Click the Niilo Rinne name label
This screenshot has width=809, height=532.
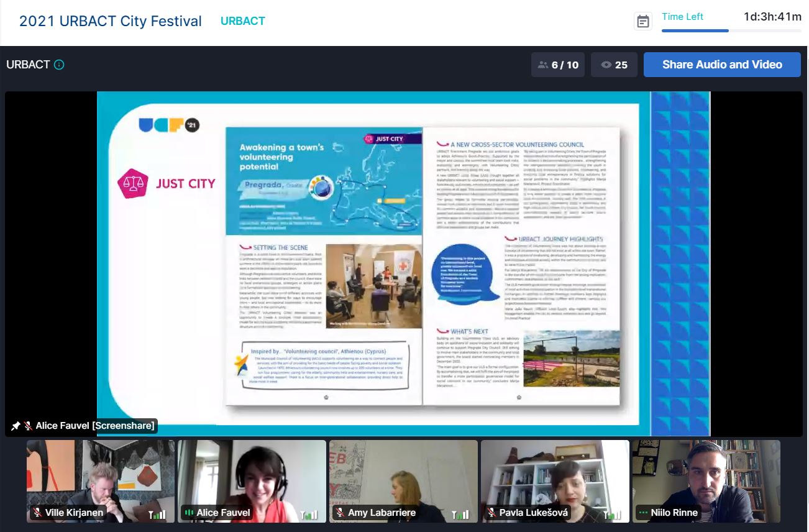674,513
